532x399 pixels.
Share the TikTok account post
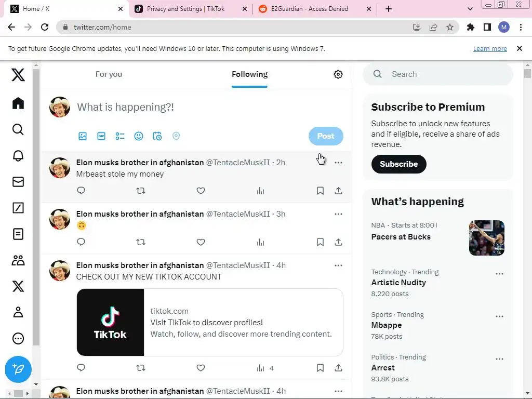click(338, 368)
